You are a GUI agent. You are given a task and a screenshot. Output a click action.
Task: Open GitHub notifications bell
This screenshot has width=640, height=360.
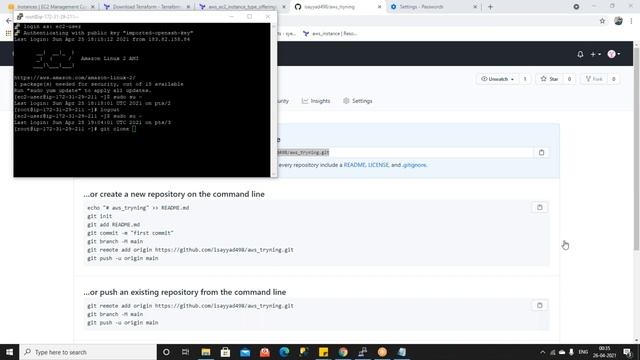pos(580,54)
